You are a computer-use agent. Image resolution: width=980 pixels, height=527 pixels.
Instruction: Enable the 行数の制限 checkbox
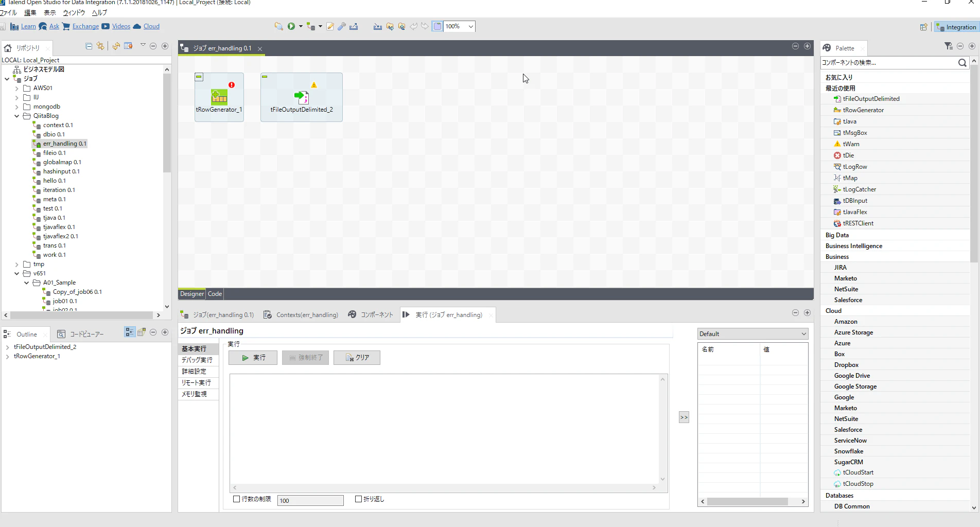237,499
